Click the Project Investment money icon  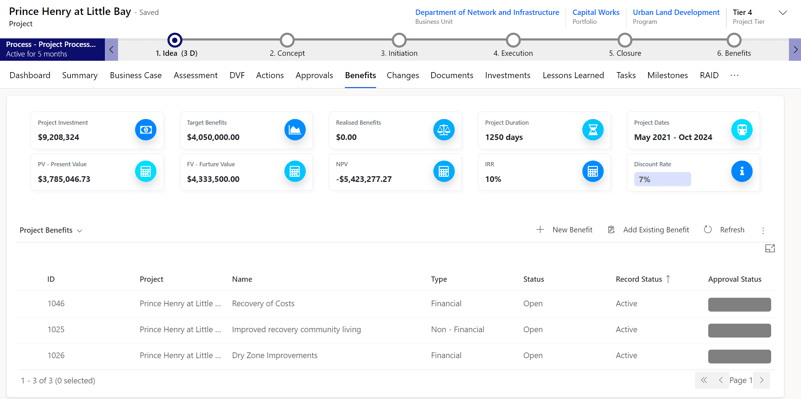pos(146,130)
